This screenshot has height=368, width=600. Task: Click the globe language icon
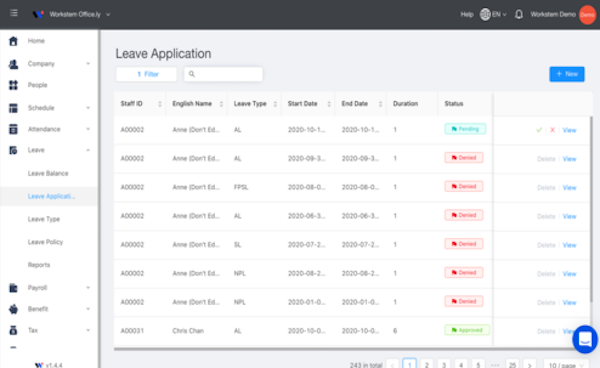485,15
